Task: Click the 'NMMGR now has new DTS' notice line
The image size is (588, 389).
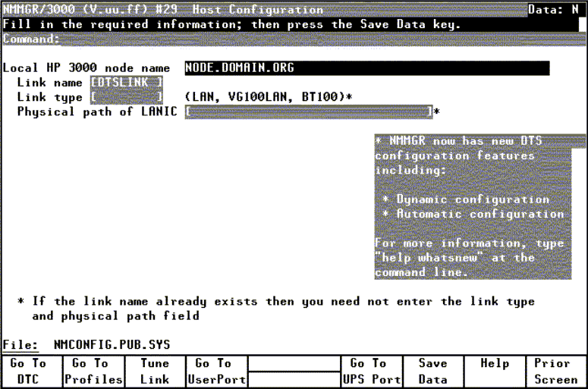Action: click(458, 141)
